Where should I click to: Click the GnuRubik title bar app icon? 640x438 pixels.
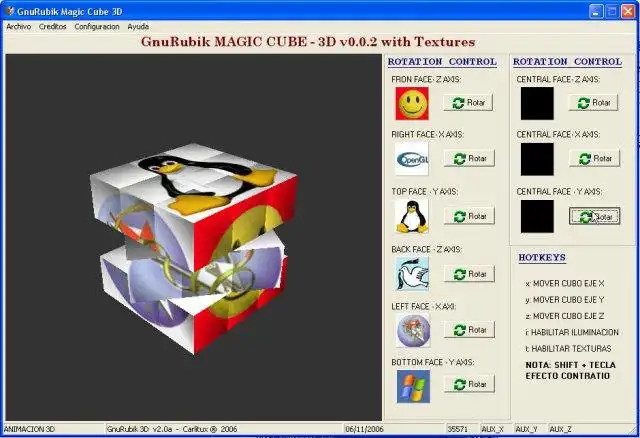(x=10, y=11)
